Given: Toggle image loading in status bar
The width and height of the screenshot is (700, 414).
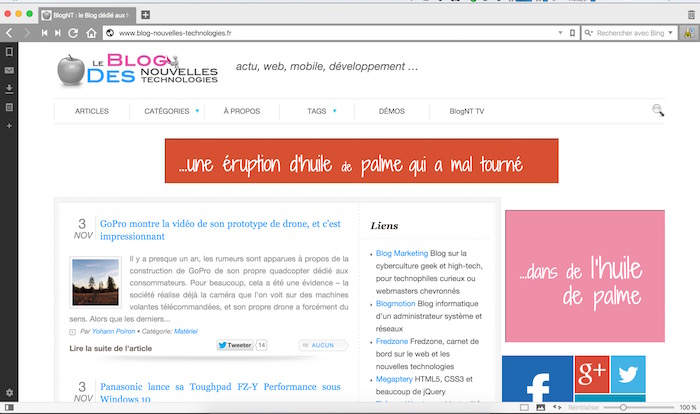Looking at the screenshot, I should coord(541,407).
